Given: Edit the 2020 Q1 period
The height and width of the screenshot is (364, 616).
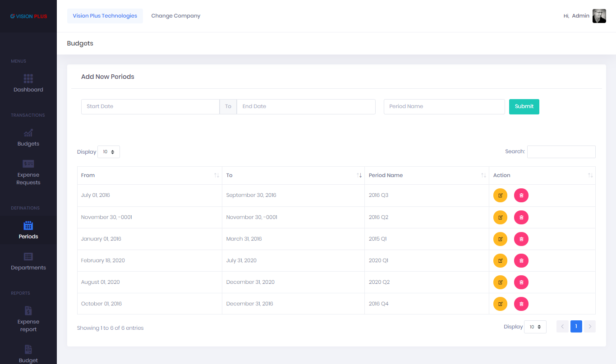Looking at the screenshot, I should [500, 260].
